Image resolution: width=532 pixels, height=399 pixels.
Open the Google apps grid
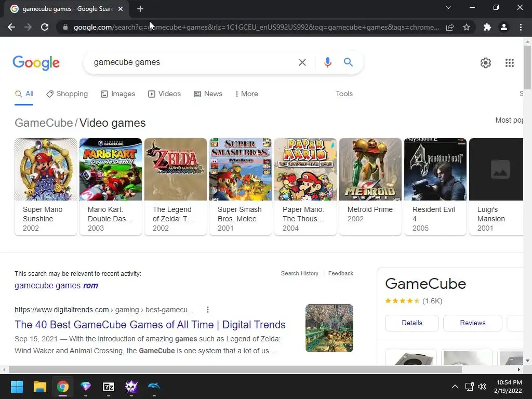tap(509, 63)
